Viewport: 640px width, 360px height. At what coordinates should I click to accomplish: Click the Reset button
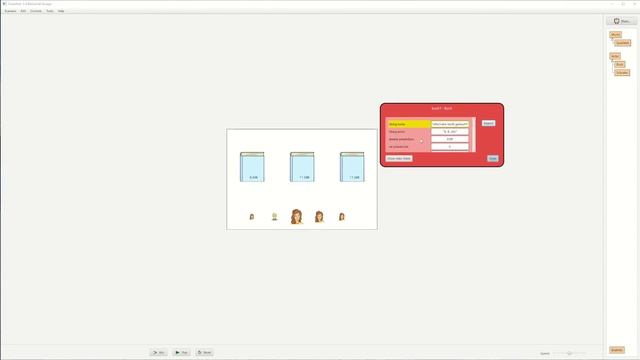click(x=204, y=352)
